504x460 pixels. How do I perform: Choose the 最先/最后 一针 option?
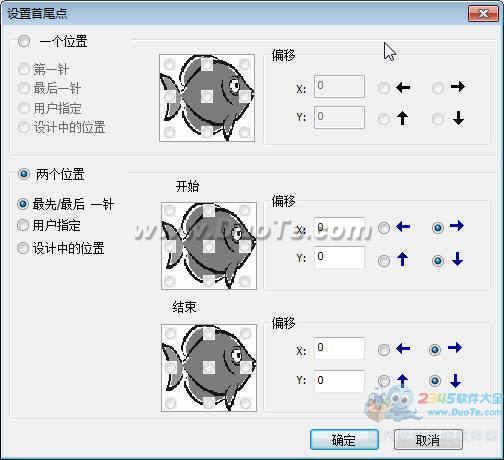pos(23,204)
